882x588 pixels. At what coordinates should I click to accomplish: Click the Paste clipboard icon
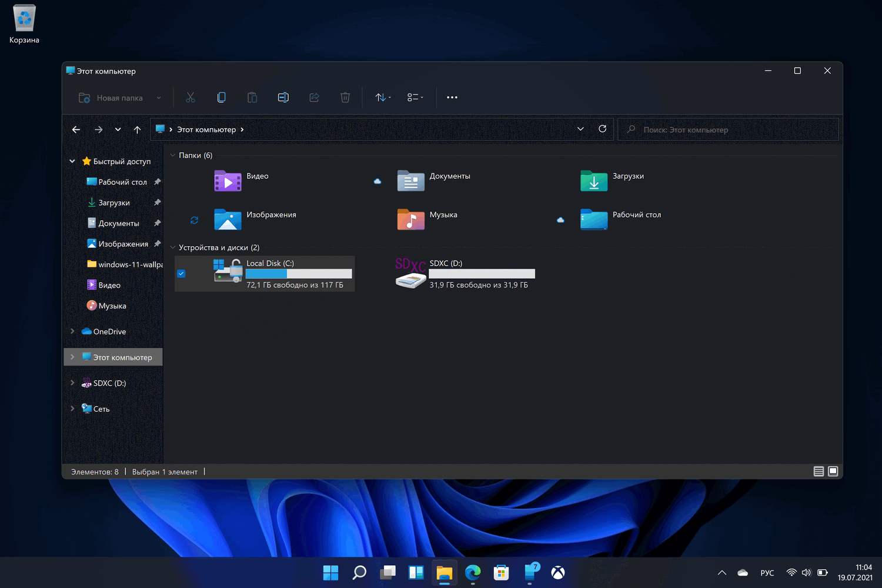(x=252, y=98)
